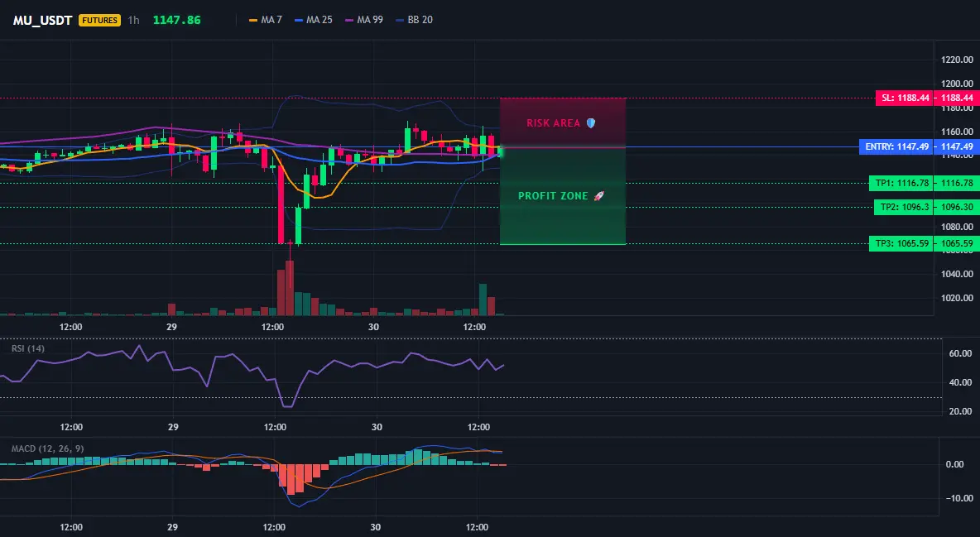Click the shield icon beside RISK AREA
The height and width of the screenshot is (537, 980).
coord(591,123)
